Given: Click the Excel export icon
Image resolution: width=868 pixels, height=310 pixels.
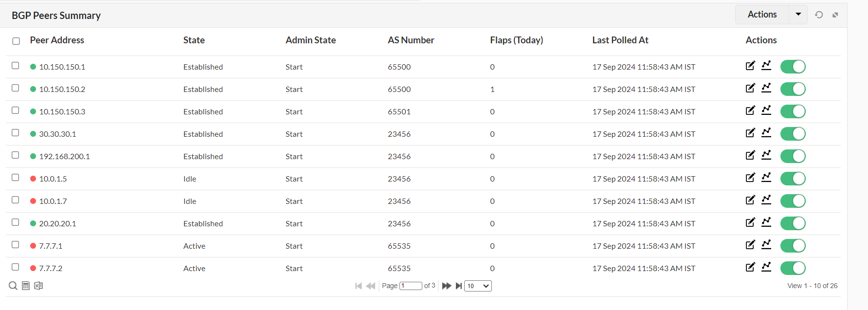Looking at the screenshot, I should click(x=38, y=286).
